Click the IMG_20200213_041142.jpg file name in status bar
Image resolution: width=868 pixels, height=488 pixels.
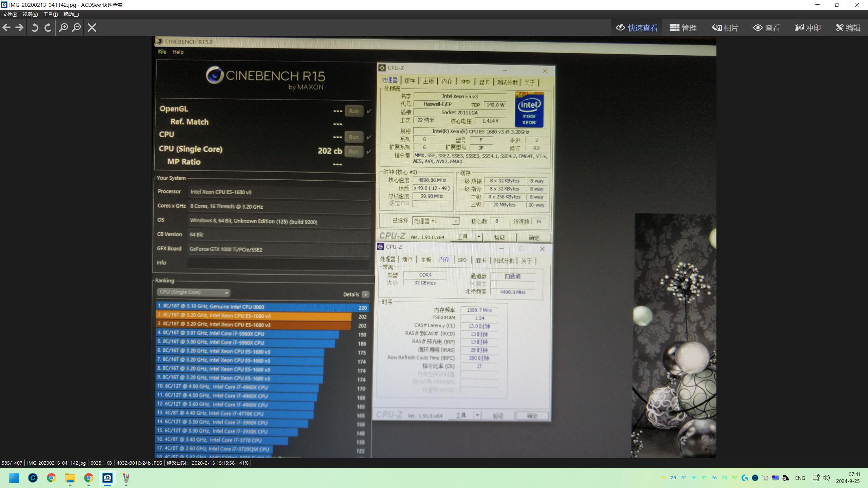point(56,463)
